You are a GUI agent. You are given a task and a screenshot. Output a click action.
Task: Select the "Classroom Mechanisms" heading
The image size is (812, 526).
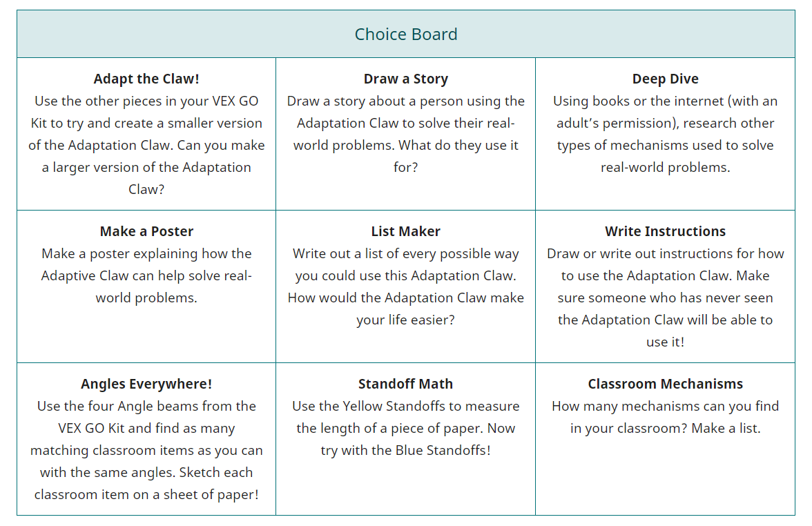(665, 384)
